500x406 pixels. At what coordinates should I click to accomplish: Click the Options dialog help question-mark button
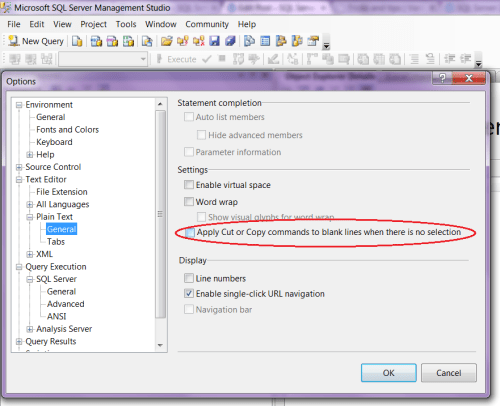click(x=442, y=78)
